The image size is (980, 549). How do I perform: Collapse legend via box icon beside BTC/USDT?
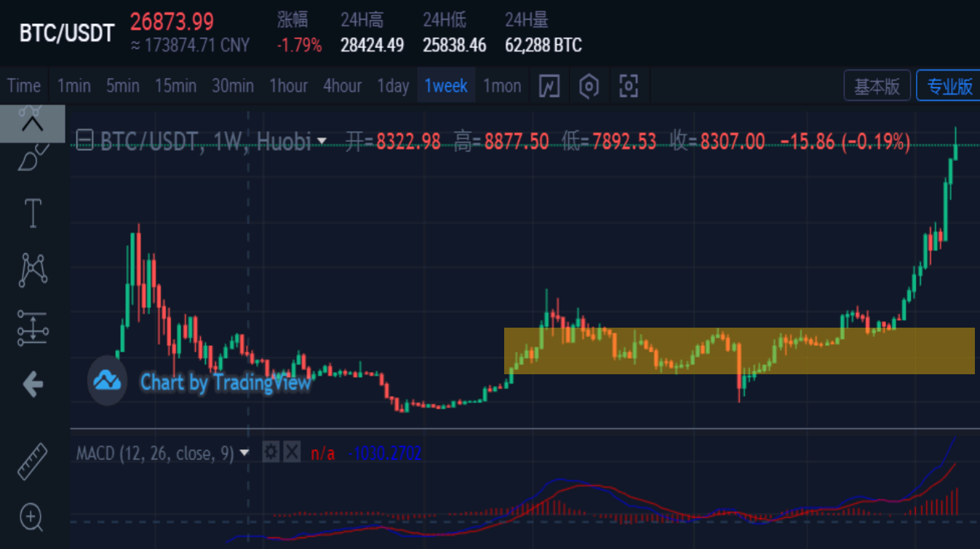(84, 141)
